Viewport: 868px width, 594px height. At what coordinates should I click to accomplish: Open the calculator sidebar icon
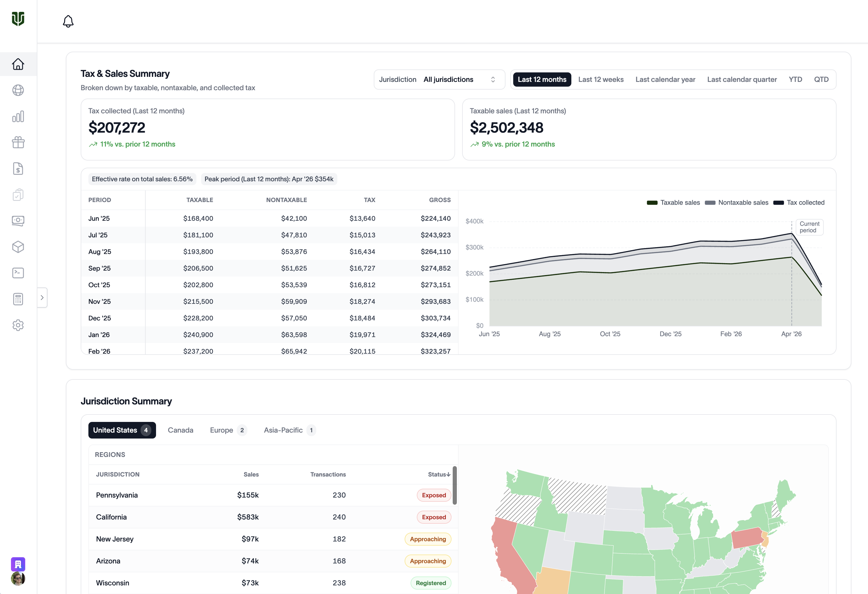[18, 299]
